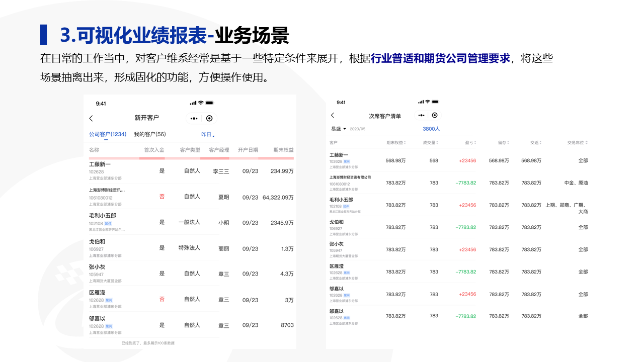This screenshot has width=644, height=362.
Task: Click 毛利小五郎 in 次席客户清单 list
Action: pyautogui.click(x=342, y=200)
